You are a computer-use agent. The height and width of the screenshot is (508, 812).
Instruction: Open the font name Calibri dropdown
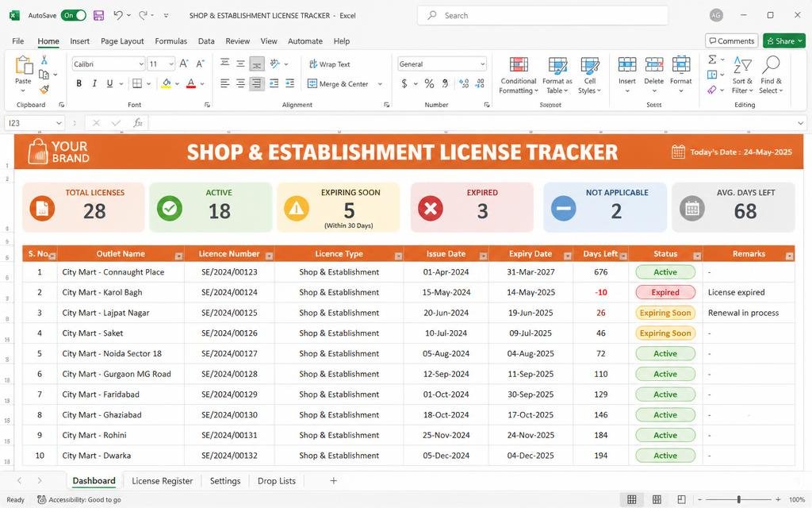pyautogui.click(x=141, y=64)
